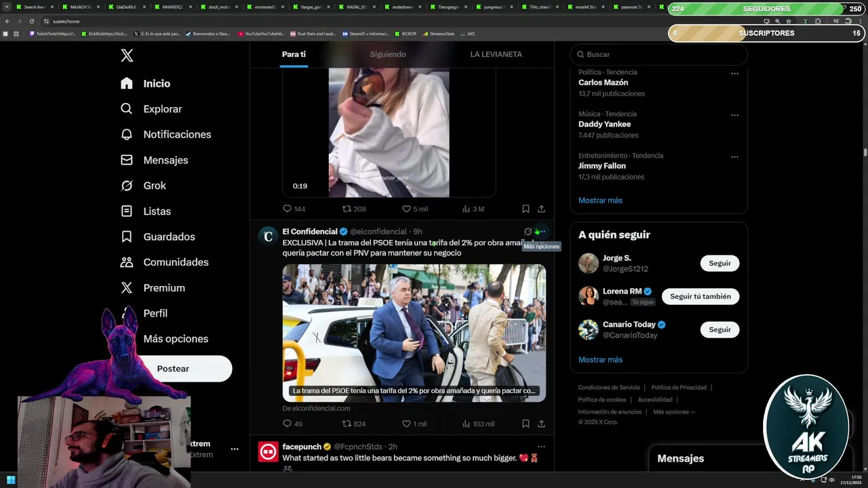
Task: Open the Daddy Yankee trend
Action: pos(604,124)
